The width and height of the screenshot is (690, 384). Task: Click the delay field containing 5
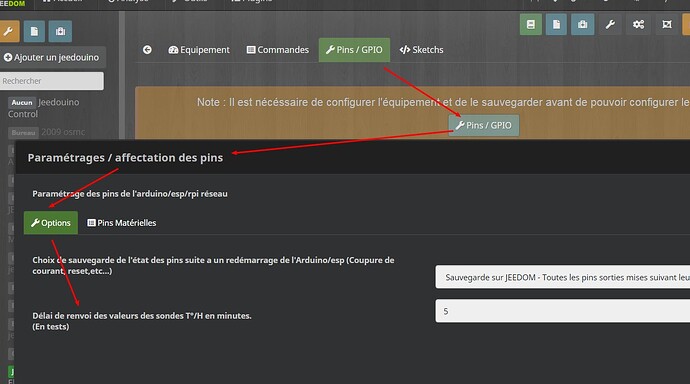coord(562,311)
